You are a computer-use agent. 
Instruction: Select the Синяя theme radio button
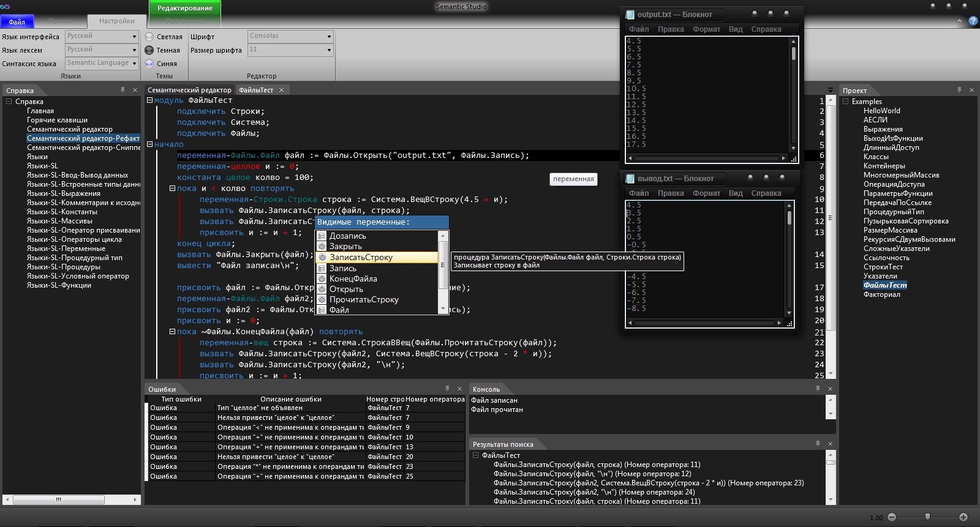pyautogui.click(x=149, y=64)
